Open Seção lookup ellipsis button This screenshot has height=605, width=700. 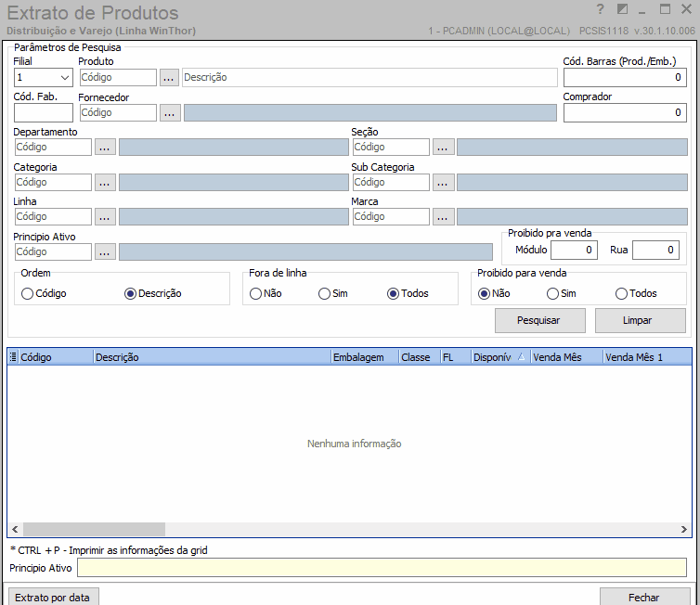443,148
